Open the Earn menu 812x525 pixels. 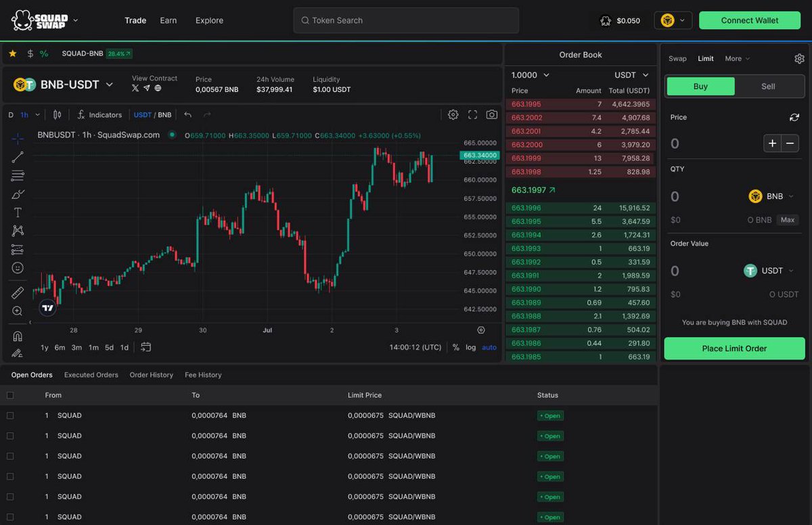click(x=168, y=20)
